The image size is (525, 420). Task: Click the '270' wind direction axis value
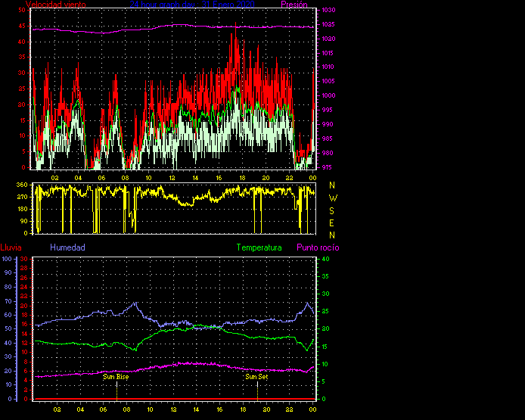(22, 197)
